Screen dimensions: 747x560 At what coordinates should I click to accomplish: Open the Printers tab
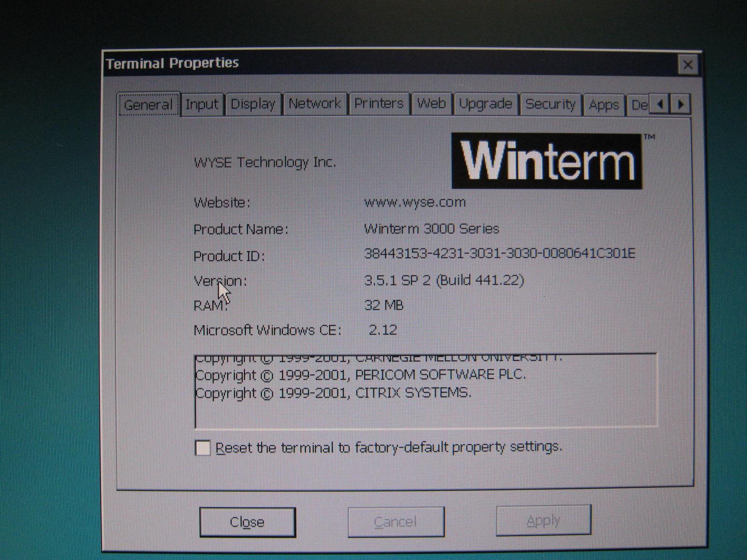point(379,104)
